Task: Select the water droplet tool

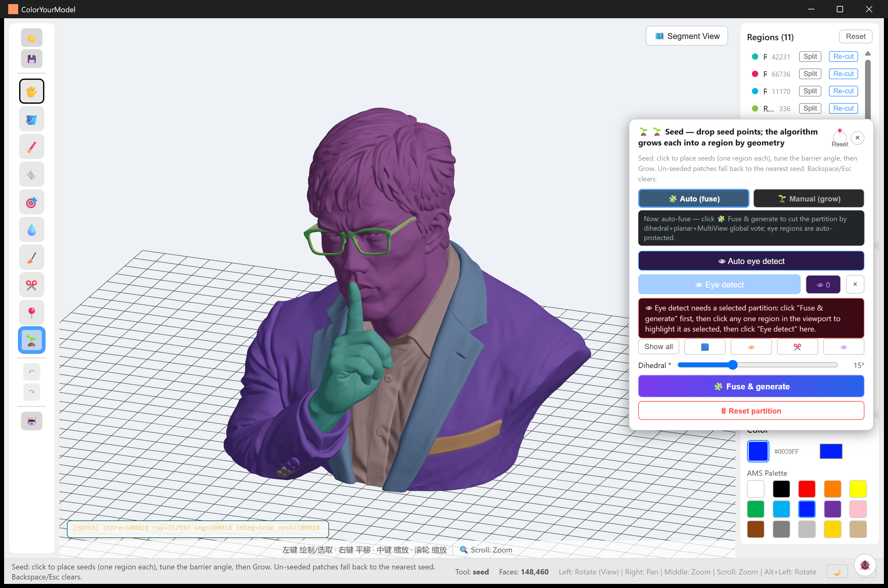Action: pos(31,229)
